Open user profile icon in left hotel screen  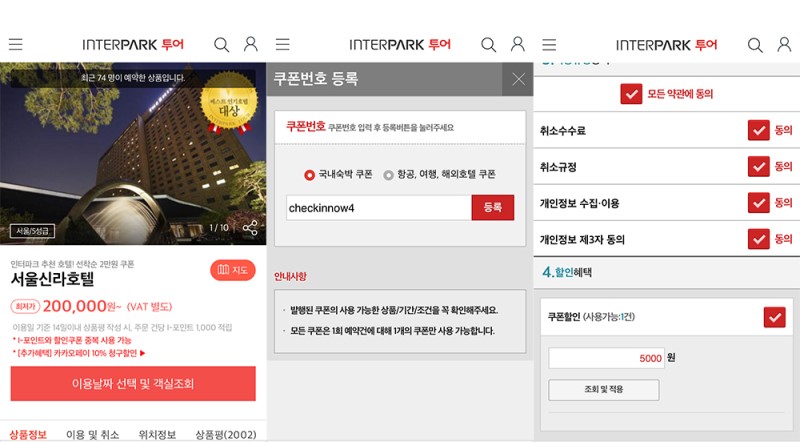point(251,44)
